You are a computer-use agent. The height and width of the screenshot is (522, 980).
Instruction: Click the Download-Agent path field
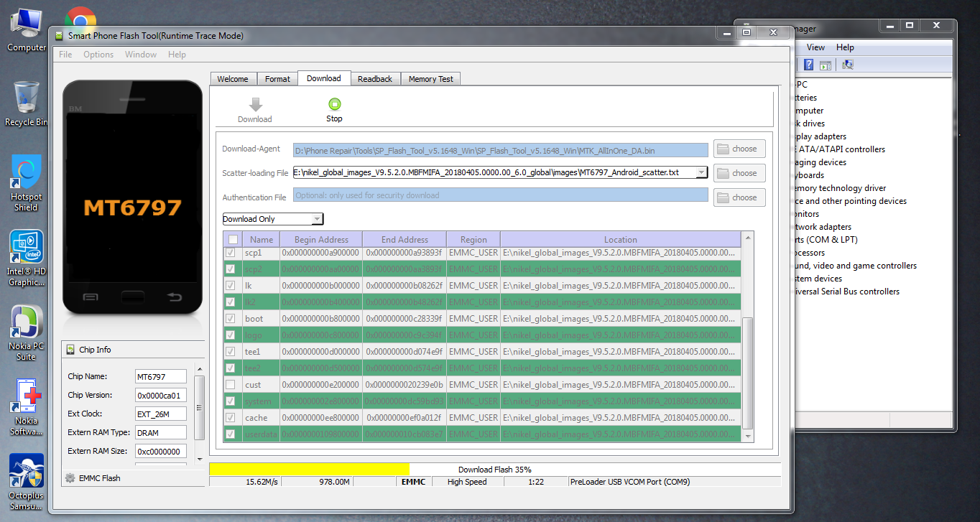(501, 150)
